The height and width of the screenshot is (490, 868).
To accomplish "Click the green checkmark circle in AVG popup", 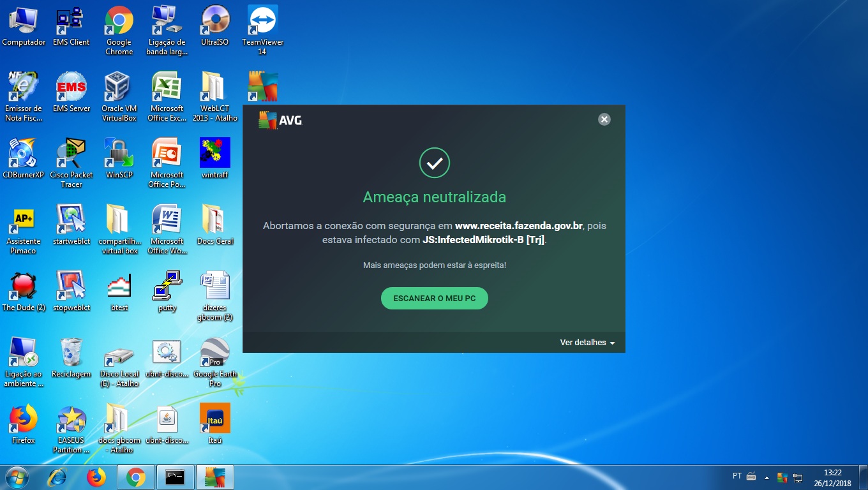I will click(x=435, y=163).
